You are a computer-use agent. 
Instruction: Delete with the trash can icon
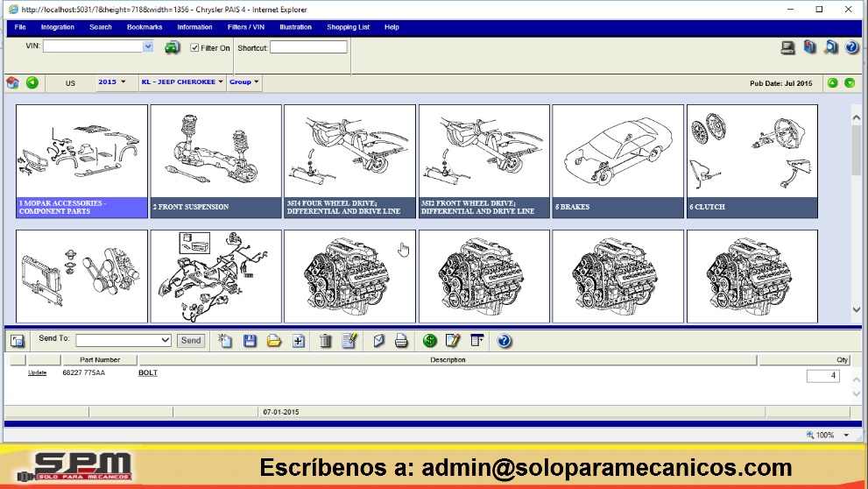tap(326, 341)
